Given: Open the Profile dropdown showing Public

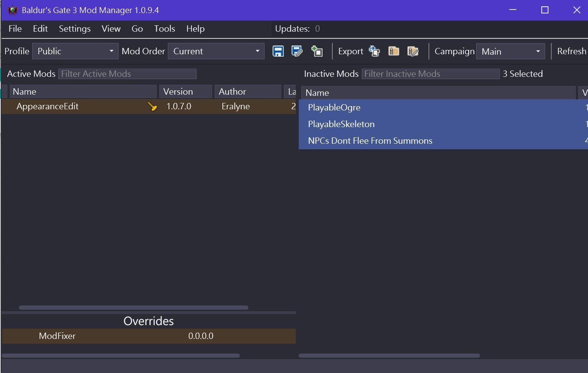Looking at the screenshot, I should 75,51.
